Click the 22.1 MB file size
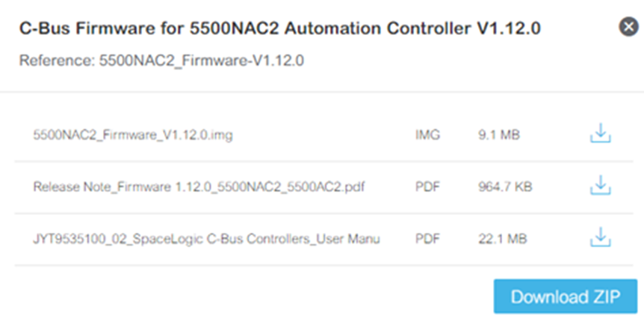644x318 pixels. (x=502, y=239)
